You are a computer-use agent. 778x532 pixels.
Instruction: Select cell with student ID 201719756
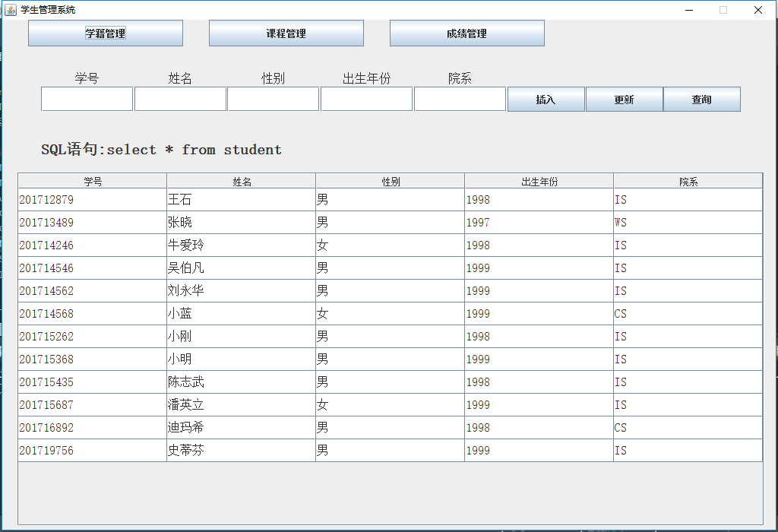(x=92, y=451)
